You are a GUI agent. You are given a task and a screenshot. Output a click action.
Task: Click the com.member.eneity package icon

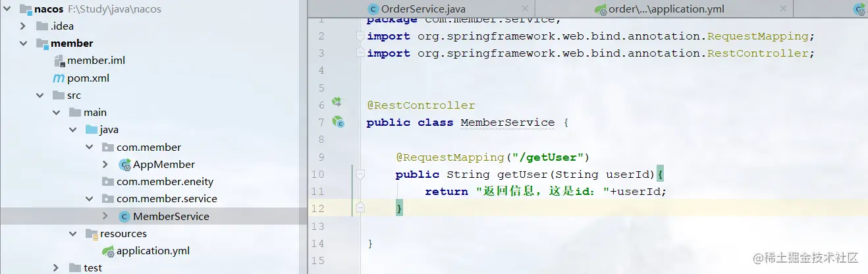107,182
